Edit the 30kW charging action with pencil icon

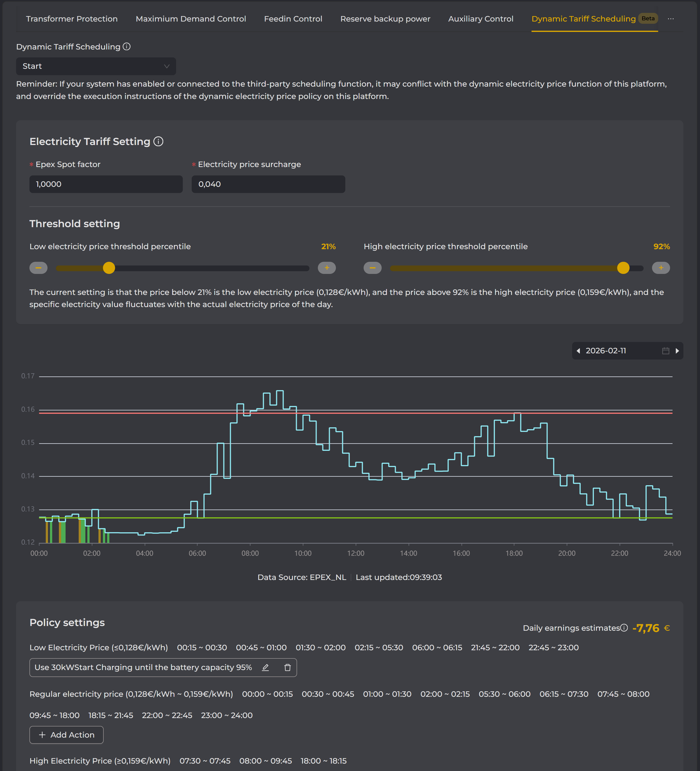265,667
